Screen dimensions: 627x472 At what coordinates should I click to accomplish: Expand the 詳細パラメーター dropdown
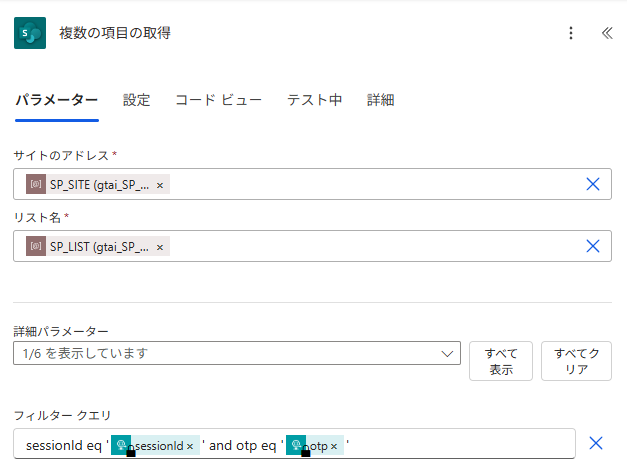[237, 353]
